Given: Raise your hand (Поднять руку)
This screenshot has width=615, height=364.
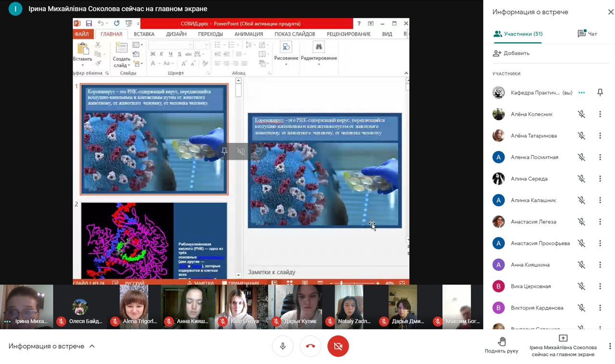Looking at the screenshot, I should click(x=502, y=346).
